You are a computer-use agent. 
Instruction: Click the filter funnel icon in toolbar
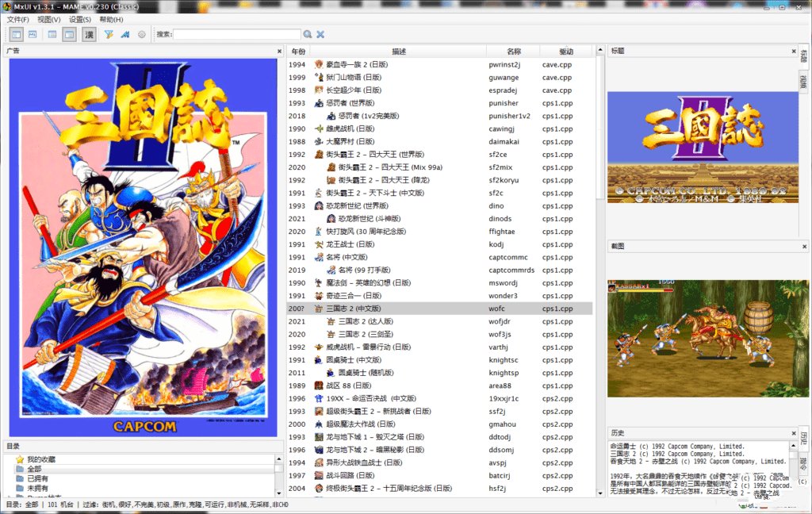109,34
